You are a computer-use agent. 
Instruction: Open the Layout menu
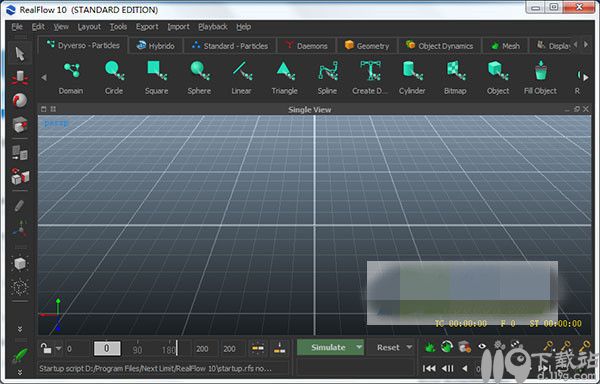click(x=89, y=27)
